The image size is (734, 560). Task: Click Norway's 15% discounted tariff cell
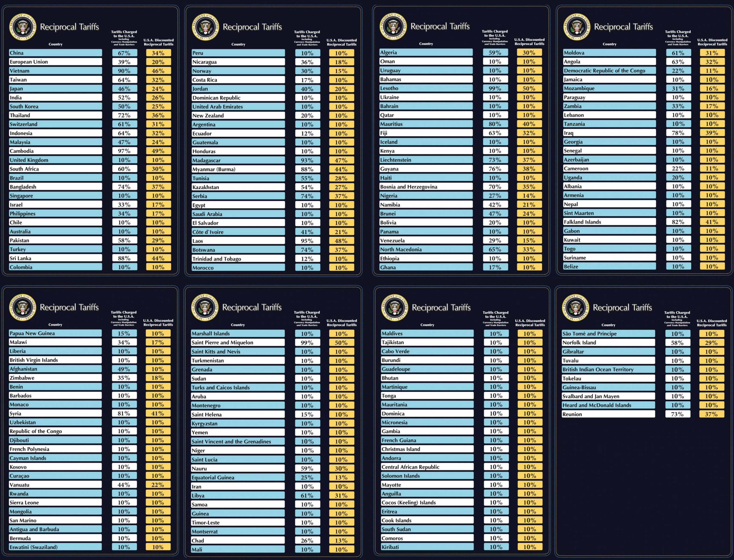coord(341,71)
